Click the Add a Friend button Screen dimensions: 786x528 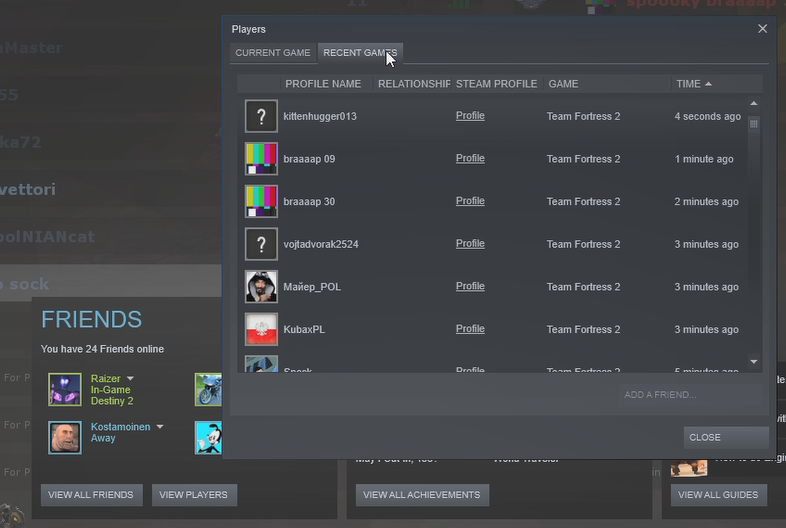[691, 395]
